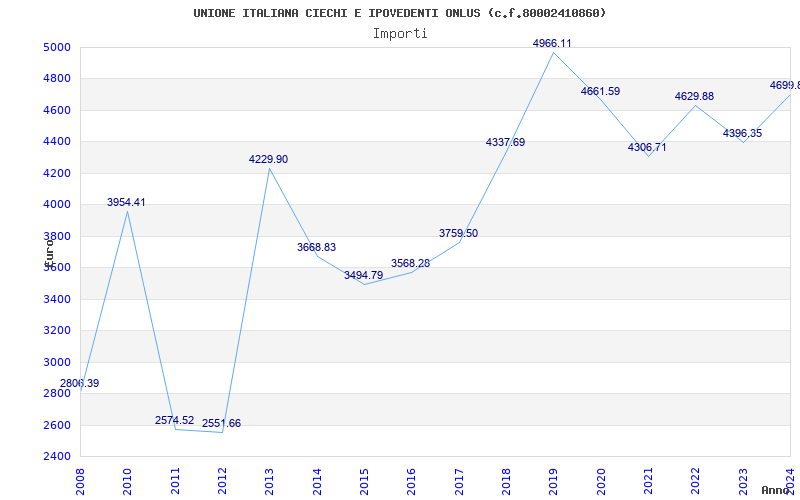This screenshot has width=800, height=500.
Task: Click the Importi subtitle
Action: [x=400, y=34]
